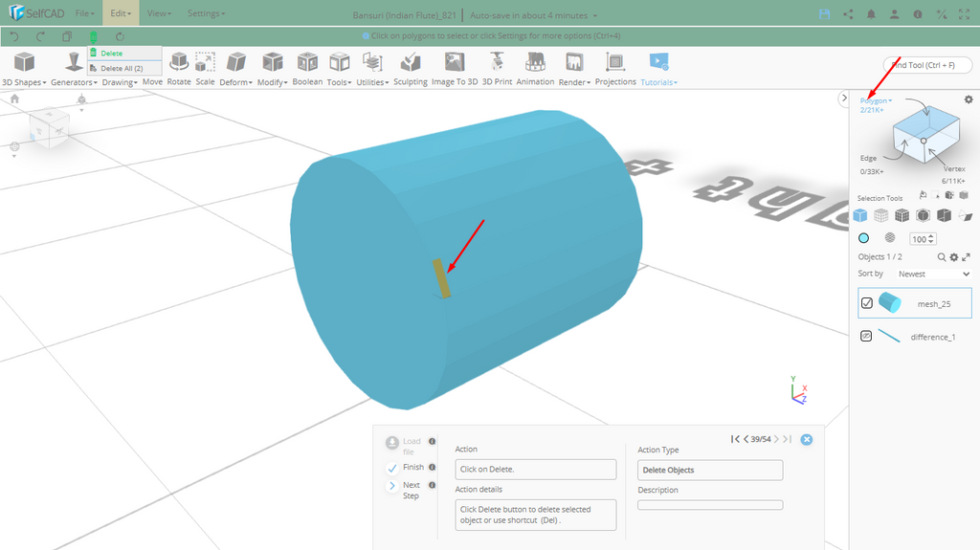Toggle the difference_1 object visibility box
This screenshot has height=550, width=980.
pos(867,337)
